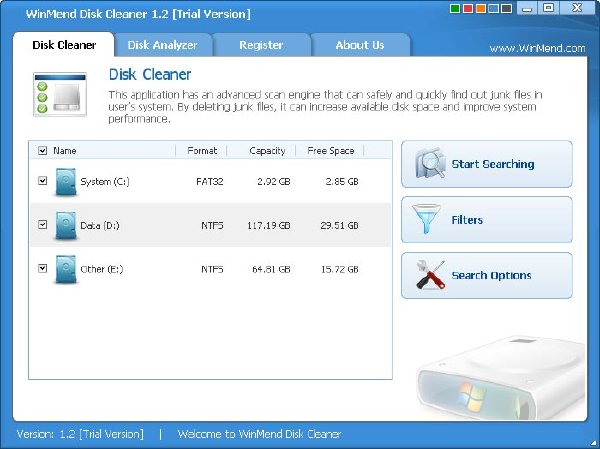The height and width of the screenshot is (449, 600).
Task: Switch to the Disk Cleaner tab
Action: tap(64, 45)
